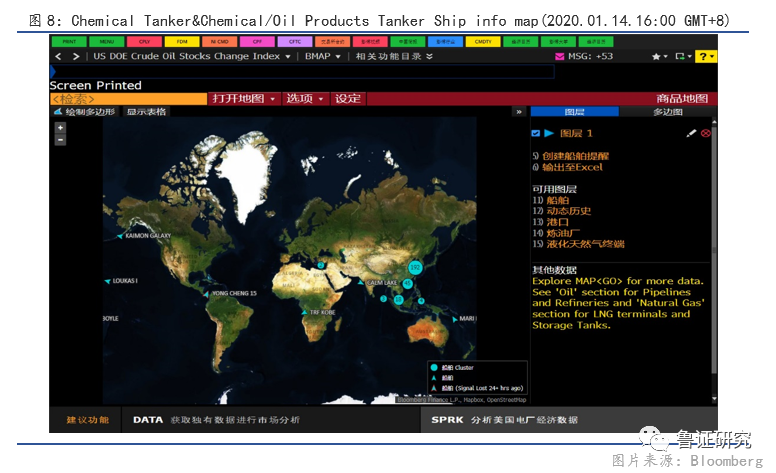Click the green MENU key
Screen dimensions: 776x473
point(106,42)
